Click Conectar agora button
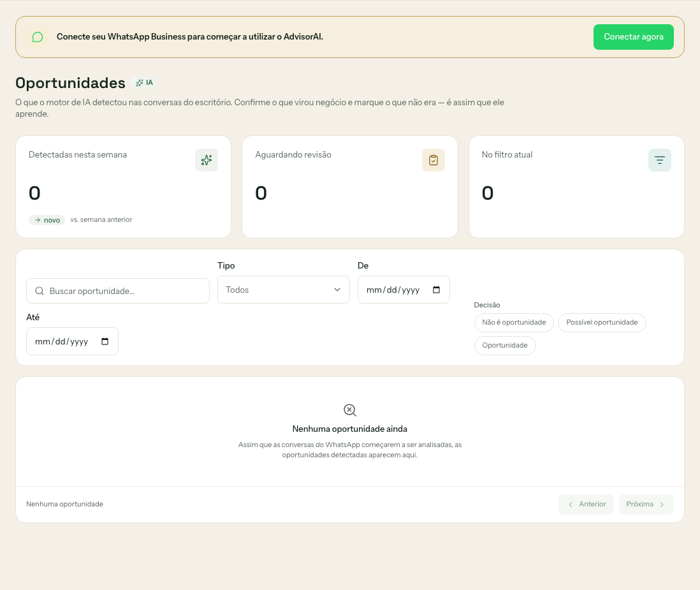Viewport: 700px width, 590px height. pos(634,37)
